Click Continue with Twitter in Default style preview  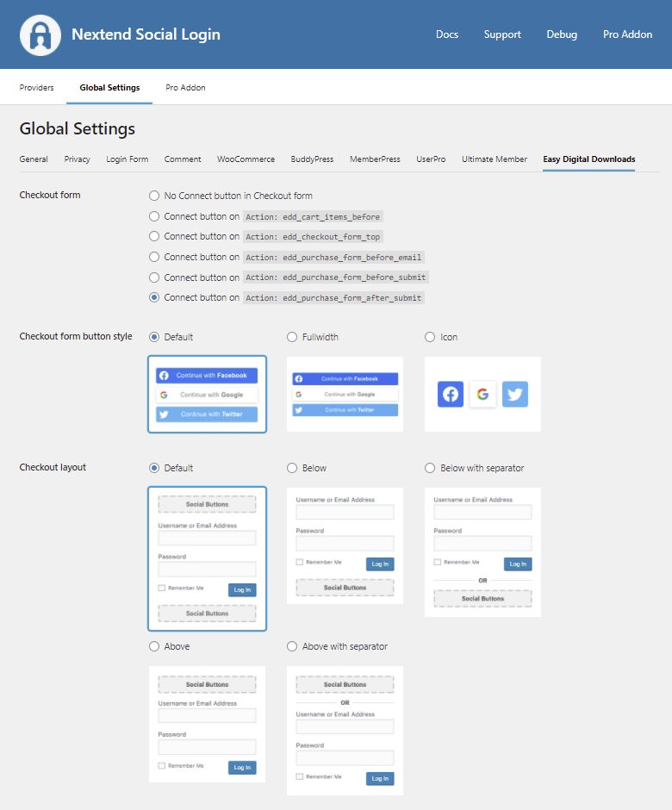[x=207, y=414]
